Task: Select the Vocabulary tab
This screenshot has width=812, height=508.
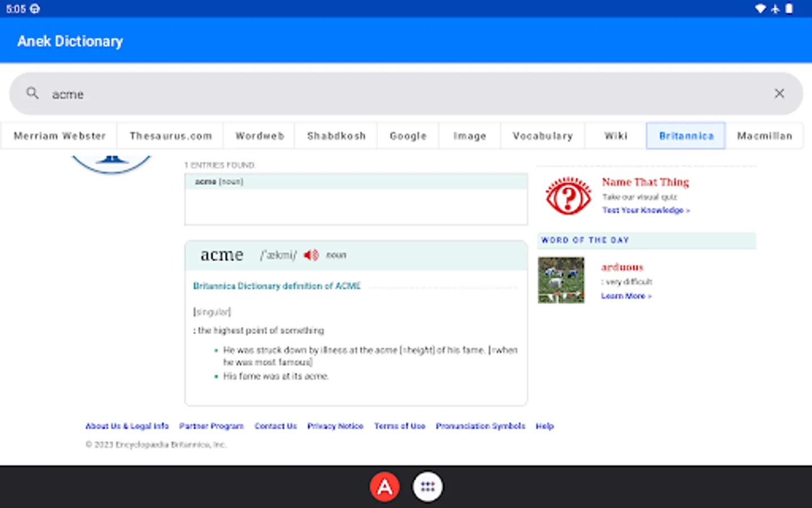Action: (543, 136)
